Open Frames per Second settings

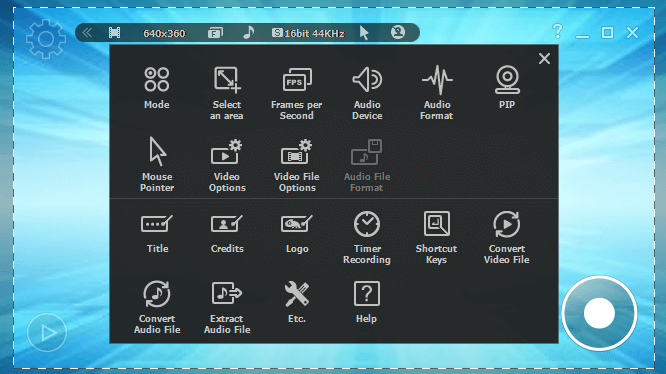pos(296,93)
